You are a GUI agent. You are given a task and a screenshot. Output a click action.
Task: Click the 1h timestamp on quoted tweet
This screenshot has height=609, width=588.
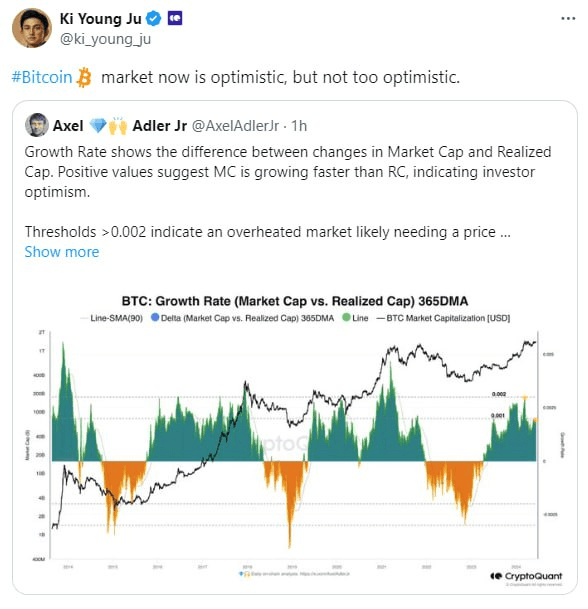299,126
